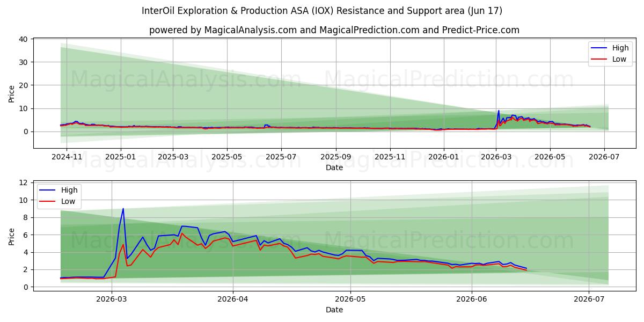Click the '2026-04' tick label on the bottom chart

(232, 300)
